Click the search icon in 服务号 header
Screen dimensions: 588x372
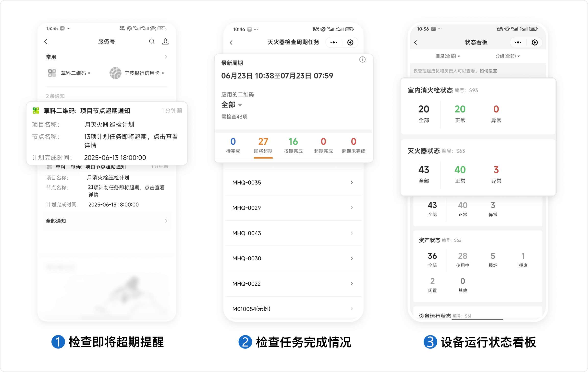click(152, 42)
